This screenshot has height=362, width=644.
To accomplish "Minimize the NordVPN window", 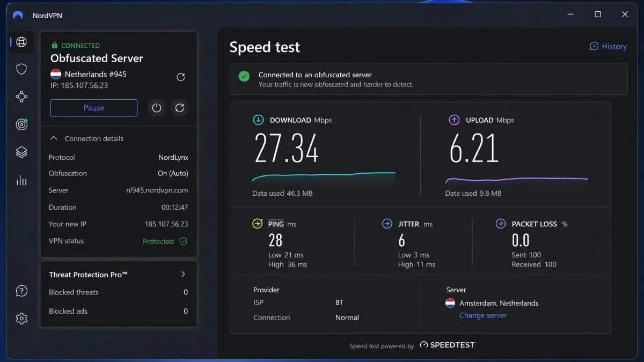I will point(570,14).
